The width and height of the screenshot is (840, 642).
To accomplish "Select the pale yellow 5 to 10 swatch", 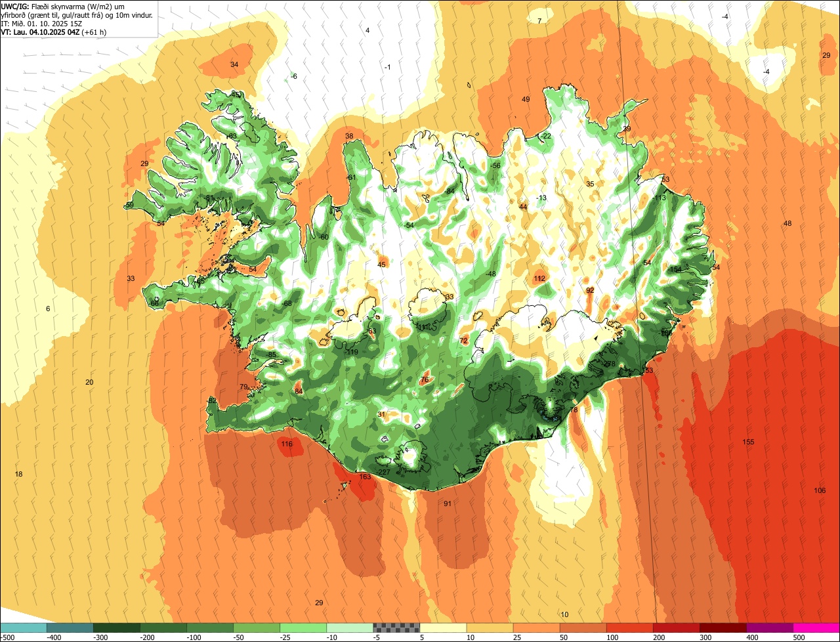I will coord(442,628).
